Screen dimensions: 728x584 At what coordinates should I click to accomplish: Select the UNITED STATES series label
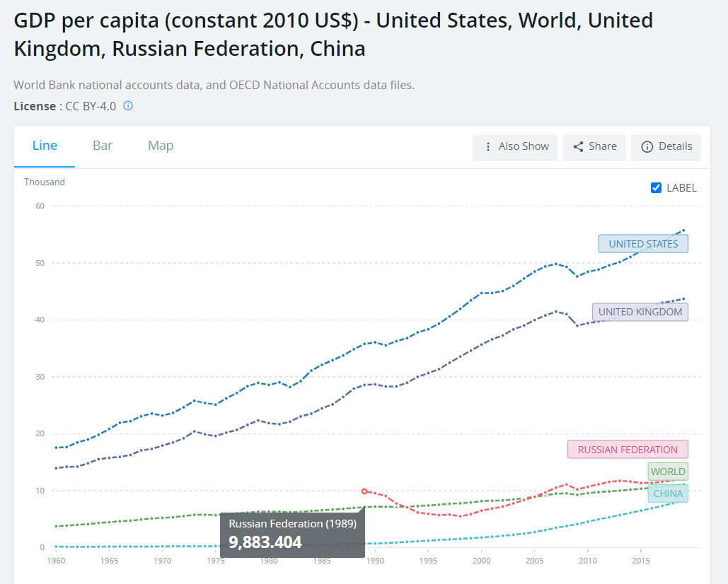(x=643, y=244)
